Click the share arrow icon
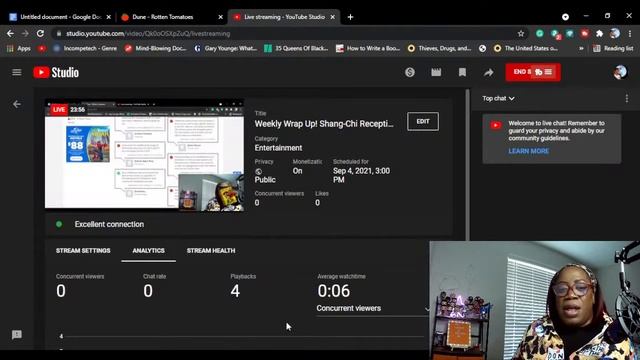The image size is (640, 360). pos(489,73)
